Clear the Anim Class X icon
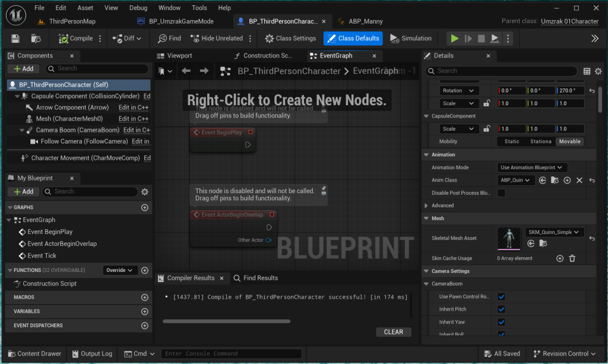 [579, 181]
